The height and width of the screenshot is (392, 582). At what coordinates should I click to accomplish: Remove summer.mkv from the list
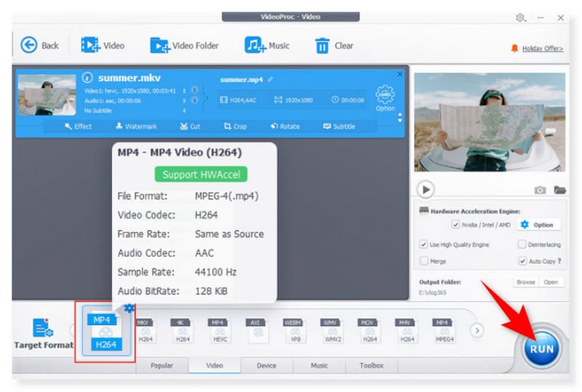399,74
